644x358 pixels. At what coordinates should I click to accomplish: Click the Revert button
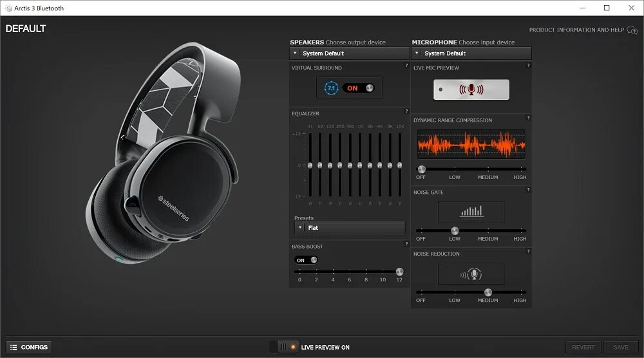tap(583, 347)
